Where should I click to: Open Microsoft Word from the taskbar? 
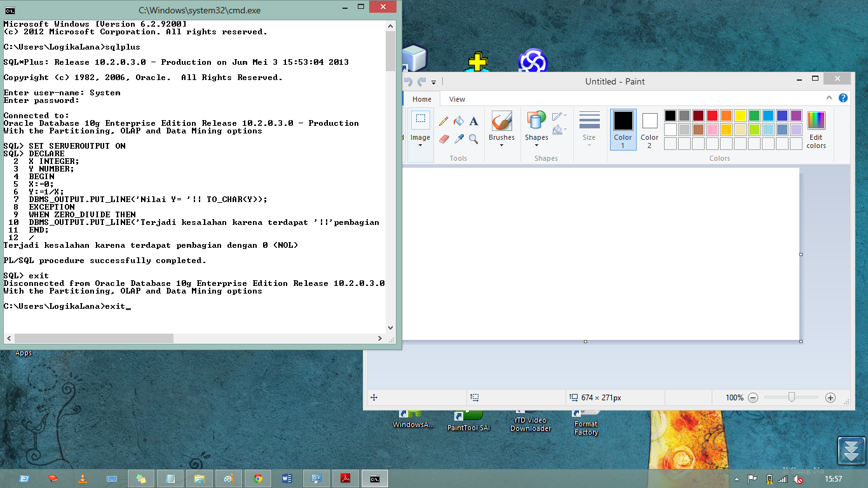coord(287,478)
